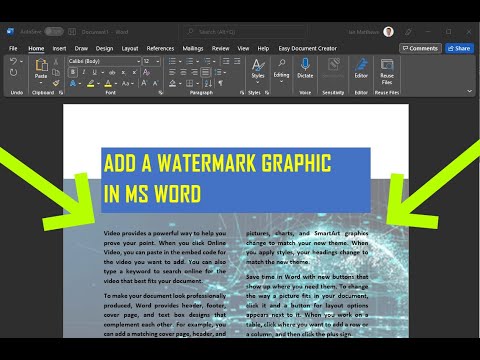Image resolution: width=480 pixels, height=360 pixels.
Task: Click the paragraph Shading paint bucket
Action: pyautogui.click(x=173, y=83)
